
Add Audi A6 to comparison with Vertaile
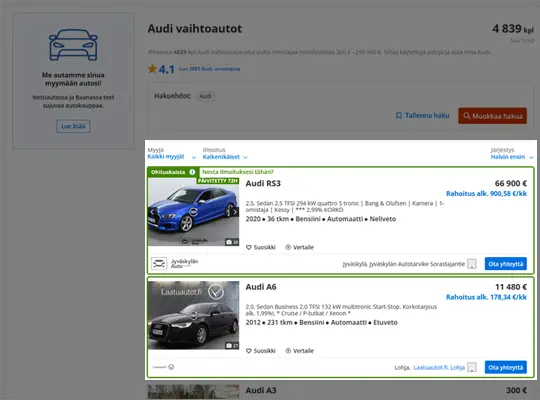pos(300,351)
